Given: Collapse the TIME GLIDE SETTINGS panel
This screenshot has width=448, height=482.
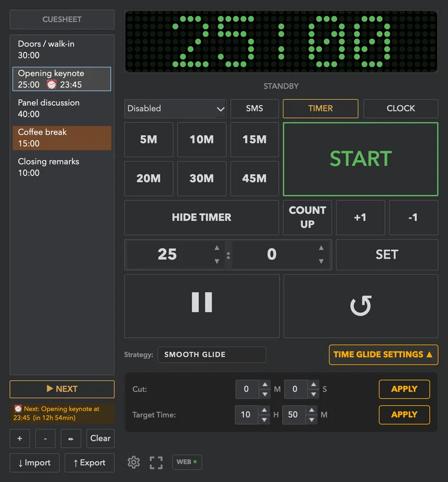Looking at the screenshot, I should coord(383,355).
